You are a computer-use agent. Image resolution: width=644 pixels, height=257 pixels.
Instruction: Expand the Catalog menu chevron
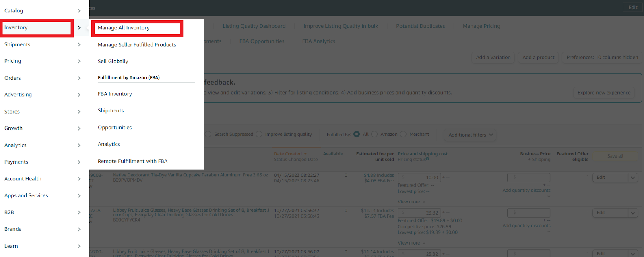(x=79, y=11)
